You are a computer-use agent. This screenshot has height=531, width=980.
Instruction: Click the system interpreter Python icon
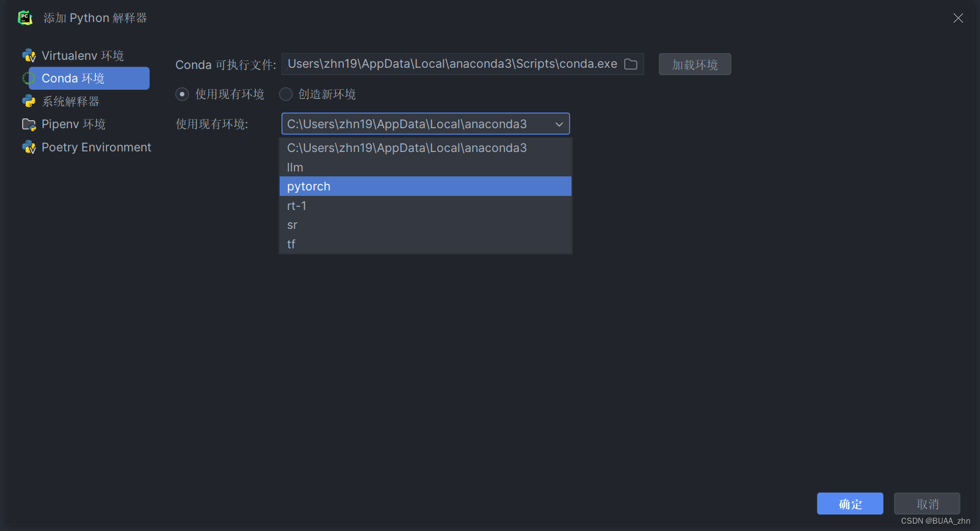click(x=29, y=101)
